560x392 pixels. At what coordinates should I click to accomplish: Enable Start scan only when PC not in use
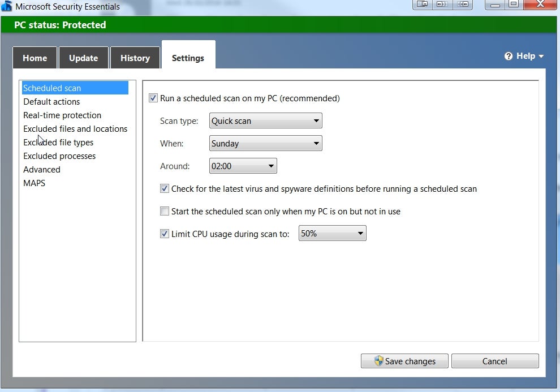(x=164, y=212)
